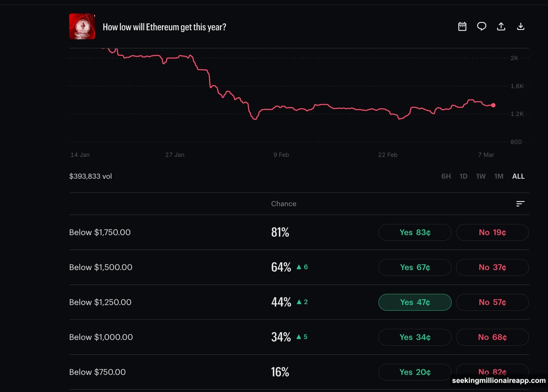
Task: Select the 1W time range
Action: (x=480, y=176)
